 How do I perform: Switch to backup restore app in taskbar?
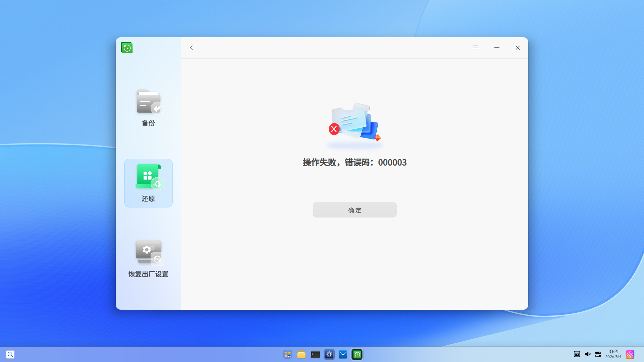[357, 354]
